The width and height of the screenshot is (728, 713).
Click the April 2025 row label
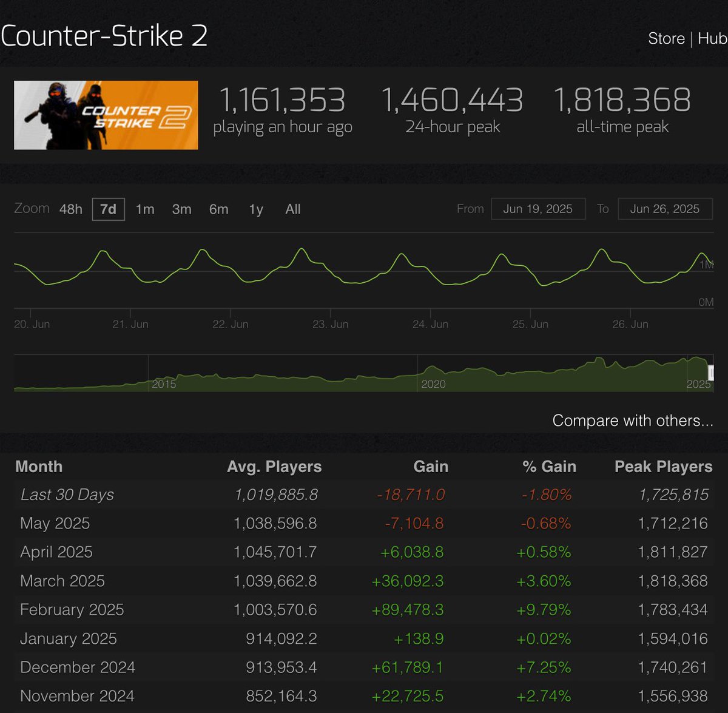(x=56, y=552)
